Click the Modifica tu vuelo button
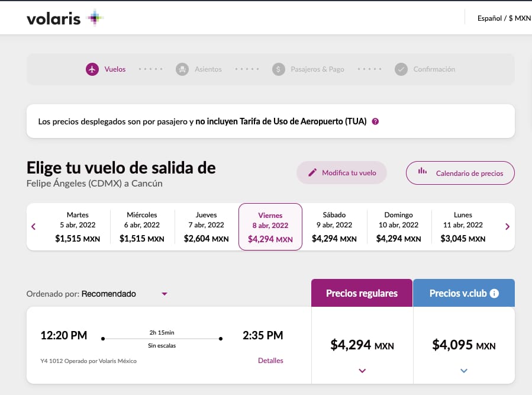532x395 pixels. (x=342, y=173)
